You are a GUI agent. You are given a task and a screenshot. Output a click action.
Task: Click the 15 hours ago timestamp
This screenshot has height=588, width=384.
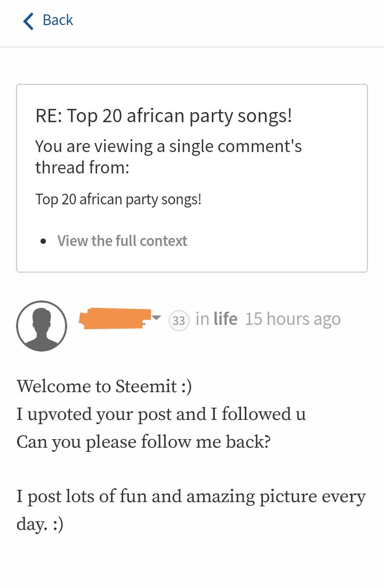coord(293,319)
